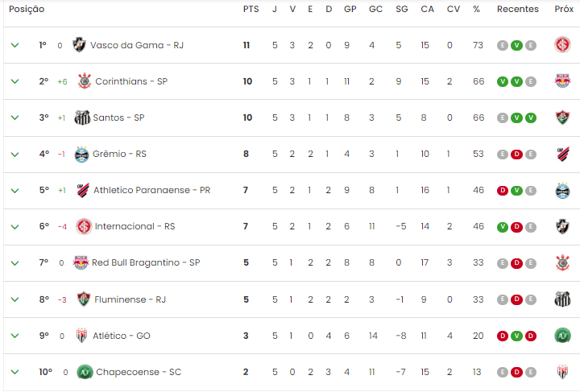Viewport: 580px width, 392px height.
Task: Sort the table by SG column header
Action: 402,9
